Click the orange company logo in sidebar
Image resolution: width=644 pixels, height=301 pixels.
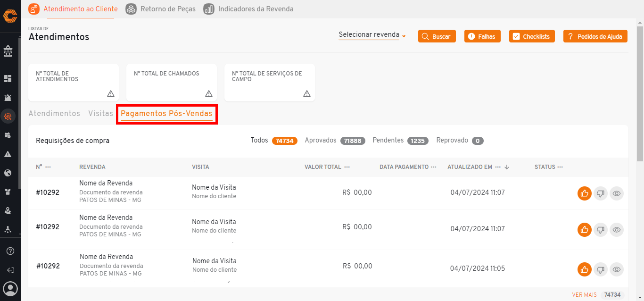[x=10, y=16]
